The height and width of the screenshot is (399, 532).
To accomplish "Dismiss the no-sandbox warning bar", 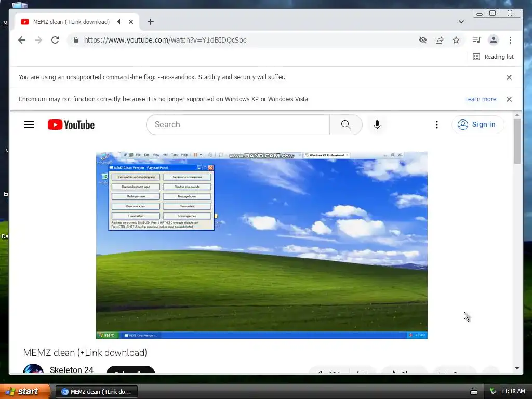I will coord(509,77).
